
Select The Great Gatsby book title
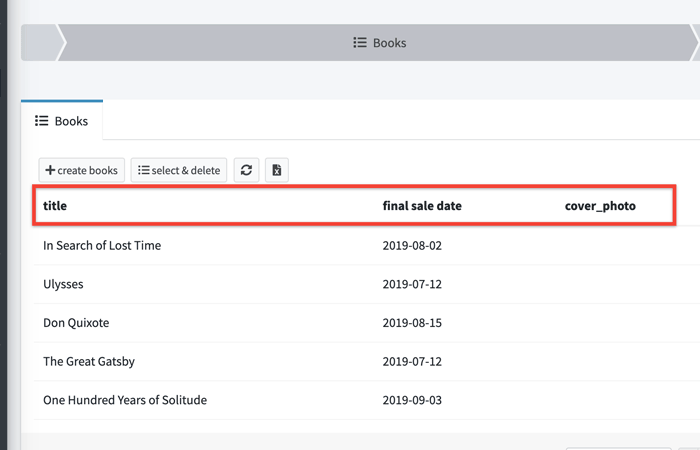coord(89,361)
